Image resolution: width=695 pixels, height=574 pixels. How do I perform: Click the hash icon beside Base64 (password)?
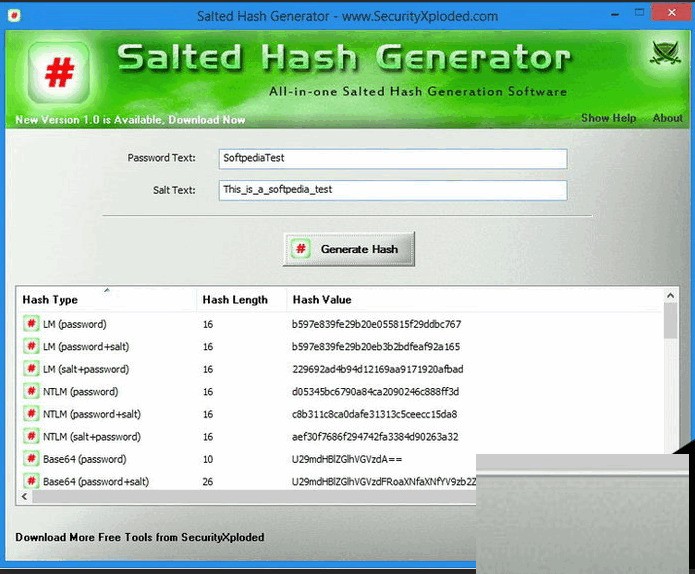[31, 459]
